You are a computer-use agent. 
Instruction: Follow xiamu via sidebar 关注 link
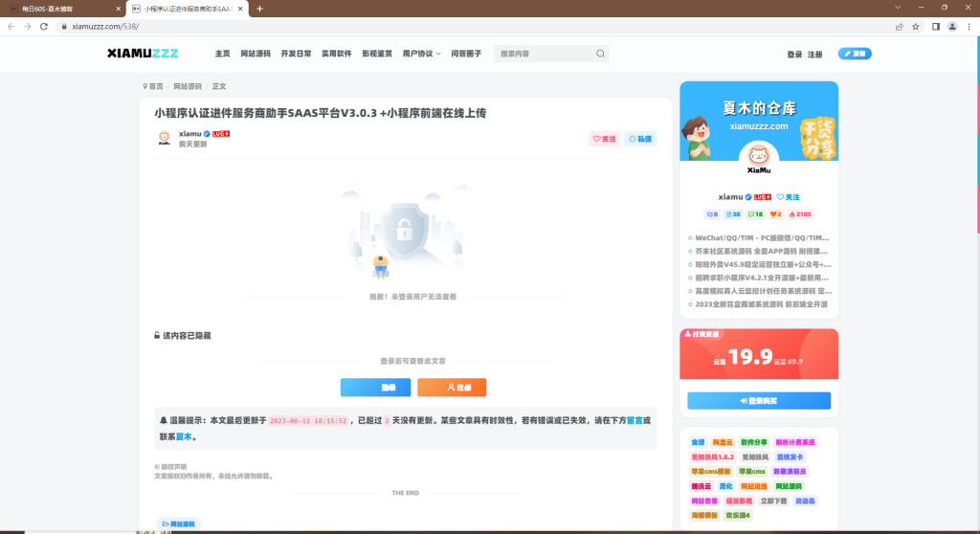point(789,197)
